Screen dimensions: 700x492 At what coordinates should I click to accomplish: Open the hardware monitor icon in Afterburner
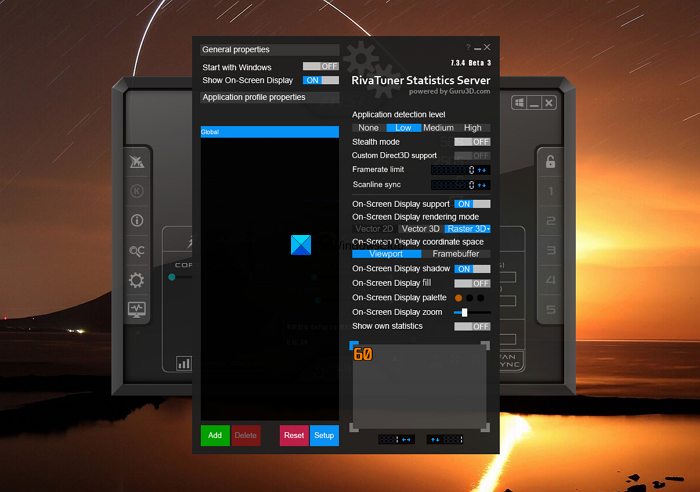137,309
